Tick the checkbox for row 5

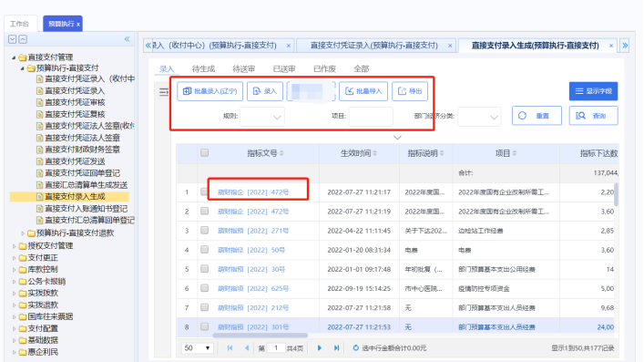click(x=205, y=269)
